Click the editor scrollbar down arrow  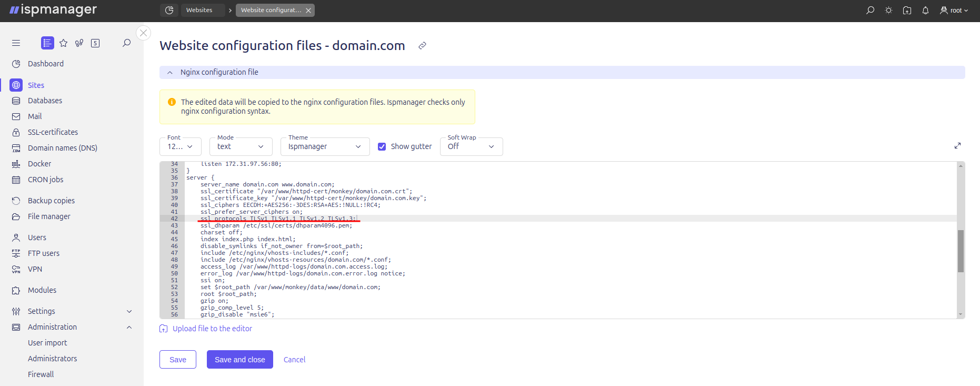961,314
